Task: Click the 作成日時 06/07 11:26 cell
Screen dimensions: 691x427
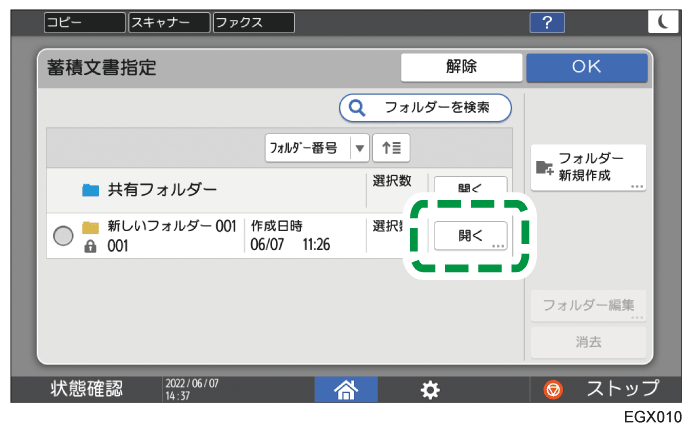Action: pyautogui.click(x=305, y=236)
